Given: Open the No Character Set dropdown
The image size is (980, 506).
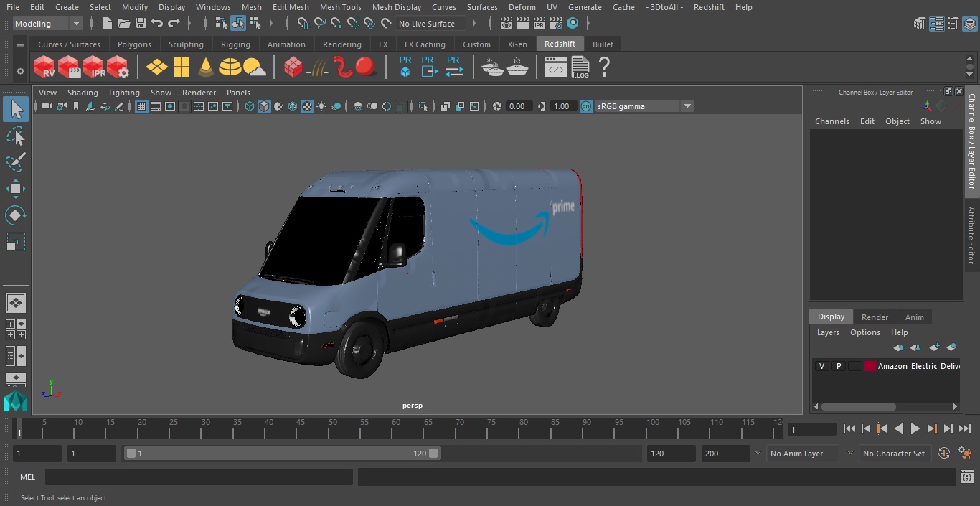Looking at the screenshot, I should tap(894, 454).
